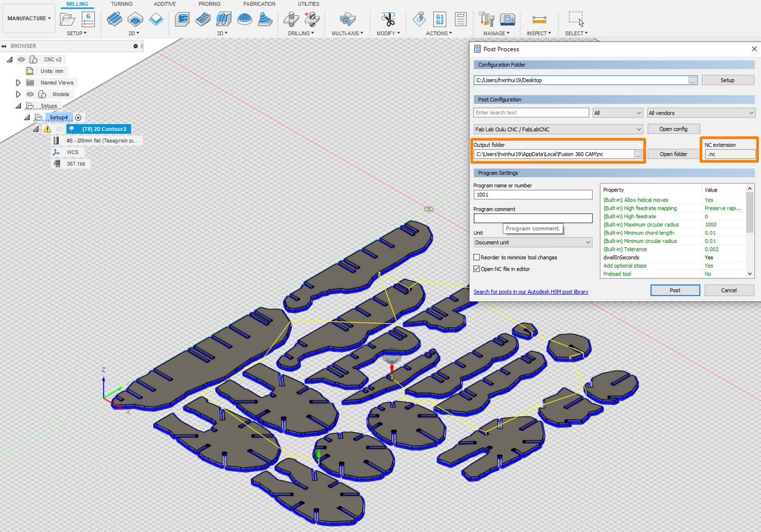Choose the 3D Contour toolpath icon

[244, 19]
